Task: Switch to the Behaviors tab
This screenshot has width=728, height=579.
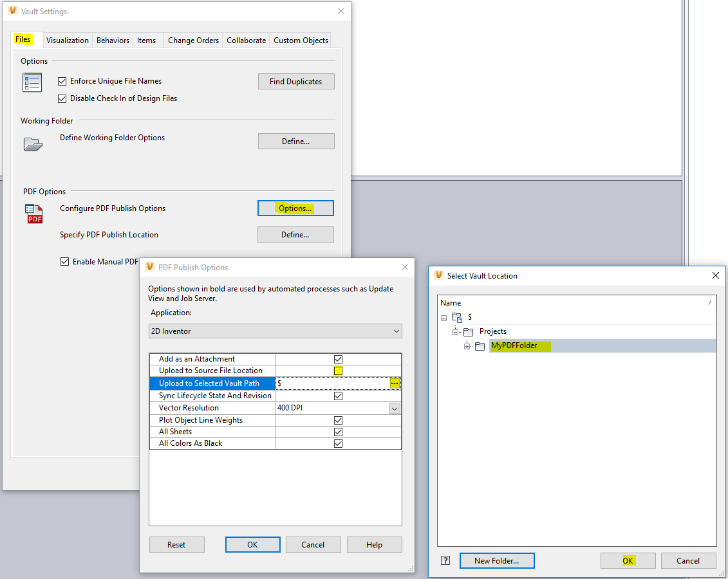Action: pos(113,41)
